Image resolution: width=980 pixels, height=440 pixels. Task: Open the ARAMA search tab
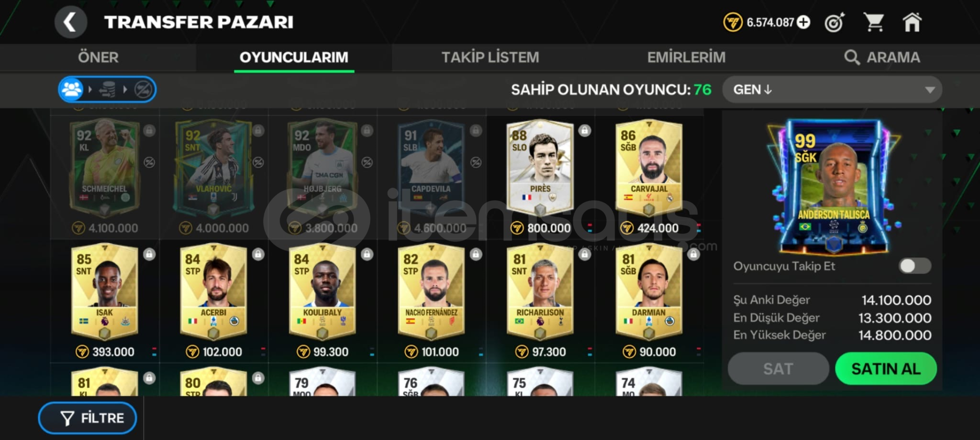[x=882, y=57]
